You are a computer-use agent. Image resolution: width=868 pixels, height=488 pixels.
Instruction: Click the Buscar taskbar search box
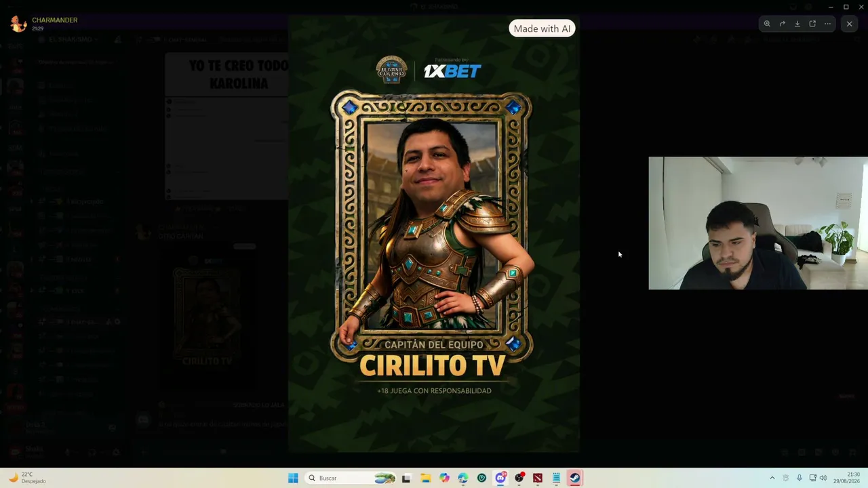click(x=351, y=478)
